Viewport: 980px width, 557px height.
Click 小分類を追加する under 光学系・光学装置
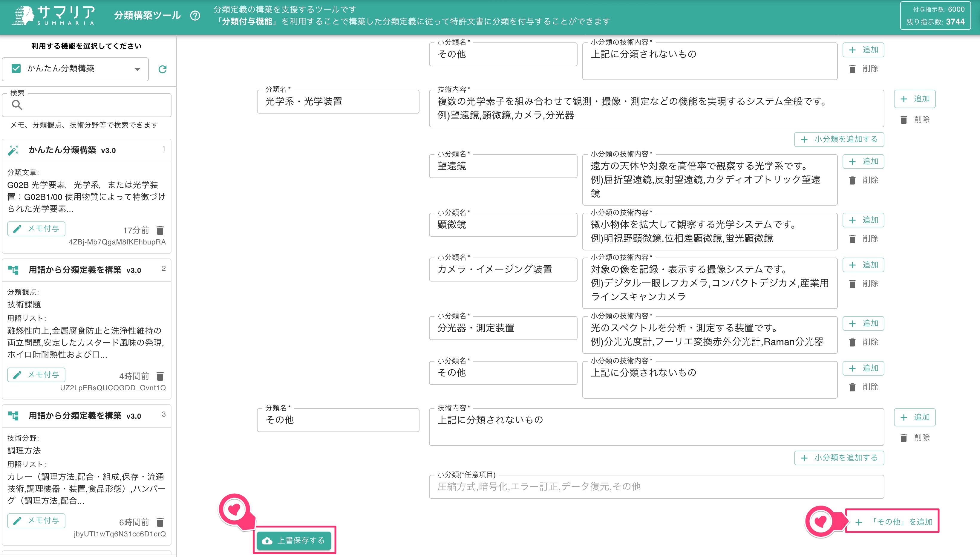click(x=839, y=139)
